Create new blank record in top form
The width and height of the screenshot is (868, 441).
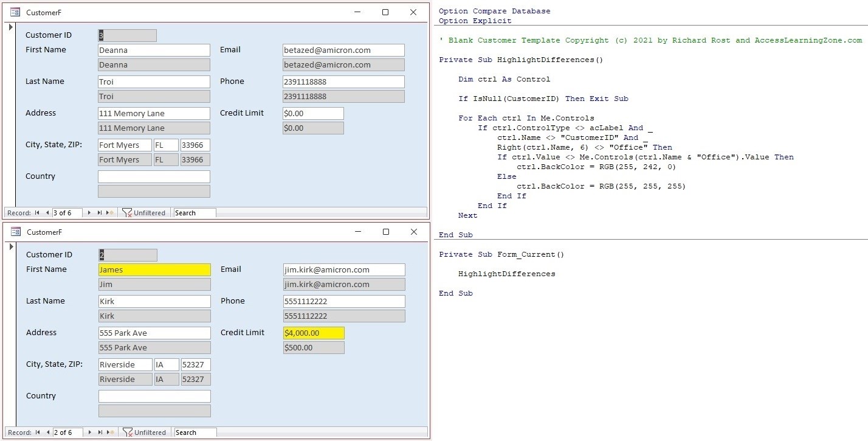tap(110, 213)
